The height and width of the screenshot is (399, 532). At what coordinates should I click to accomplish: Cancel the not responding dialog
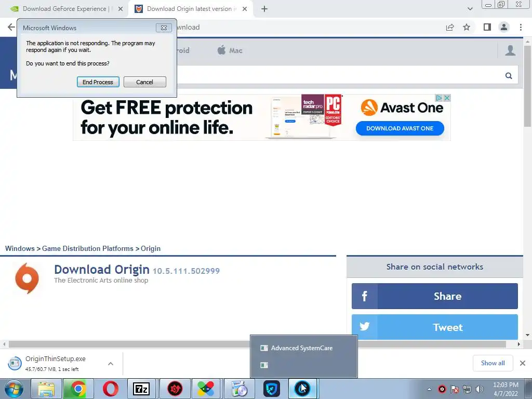click(144, 82)
